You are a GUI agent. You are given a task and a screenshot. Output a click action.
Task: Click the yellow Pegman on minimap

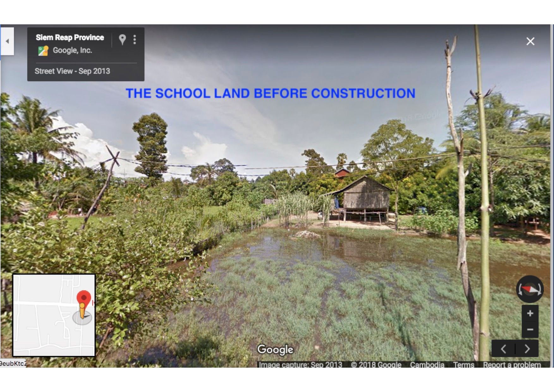82,311
